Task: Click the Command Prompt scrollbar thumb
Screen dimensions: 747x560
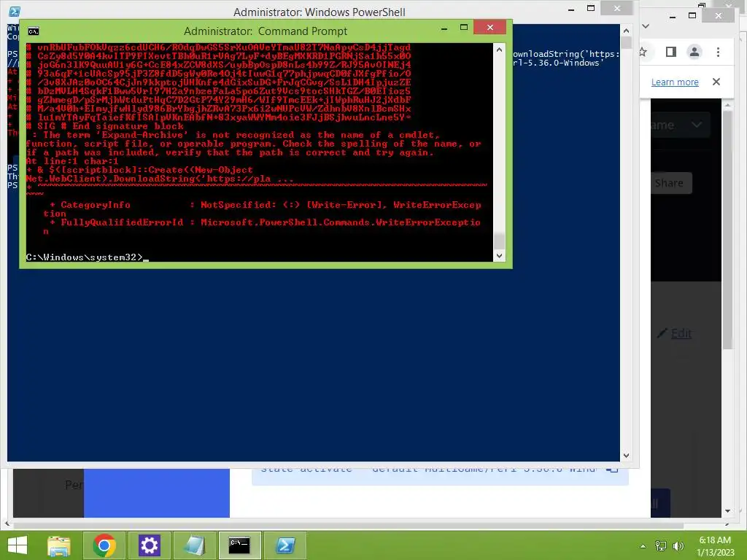Action: pos(499,241)
